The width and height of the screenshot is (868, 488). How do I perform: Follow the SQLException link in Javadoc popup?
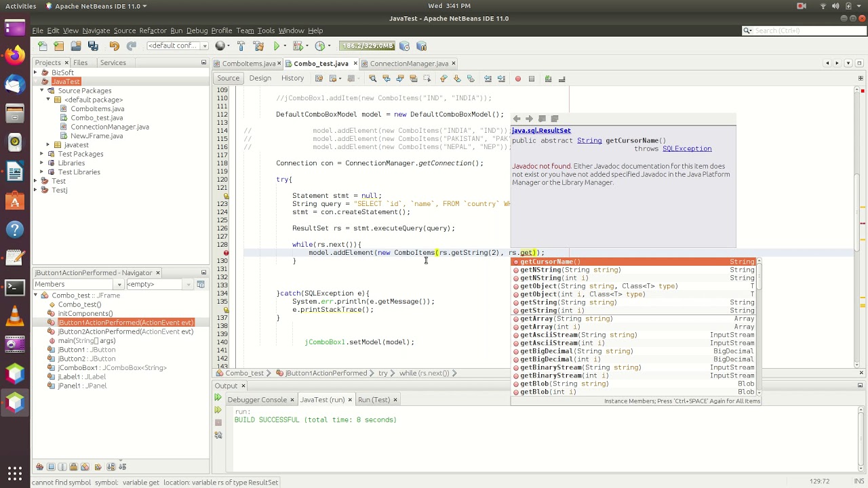click(x=687, y=148)
